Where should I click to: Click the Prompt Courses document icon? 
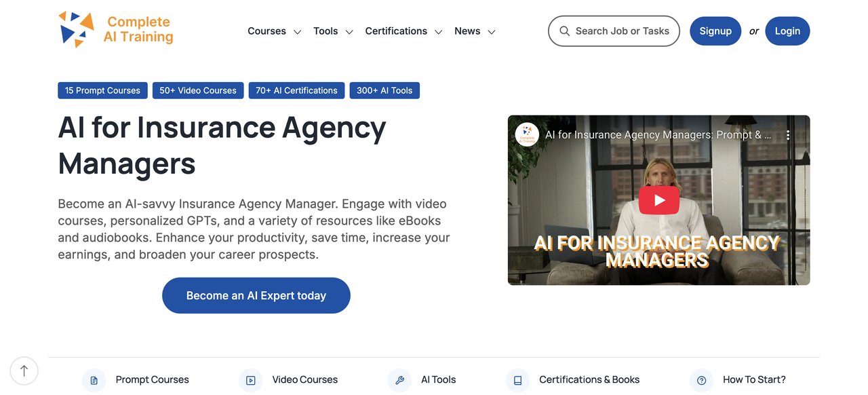pos(94,380)
